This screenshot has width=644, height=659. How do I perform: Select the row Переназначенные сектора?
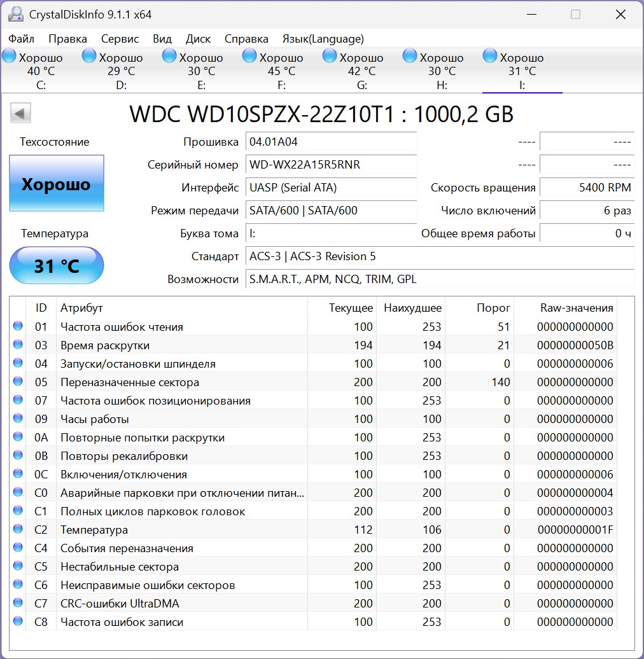click(x=313, y=382)
